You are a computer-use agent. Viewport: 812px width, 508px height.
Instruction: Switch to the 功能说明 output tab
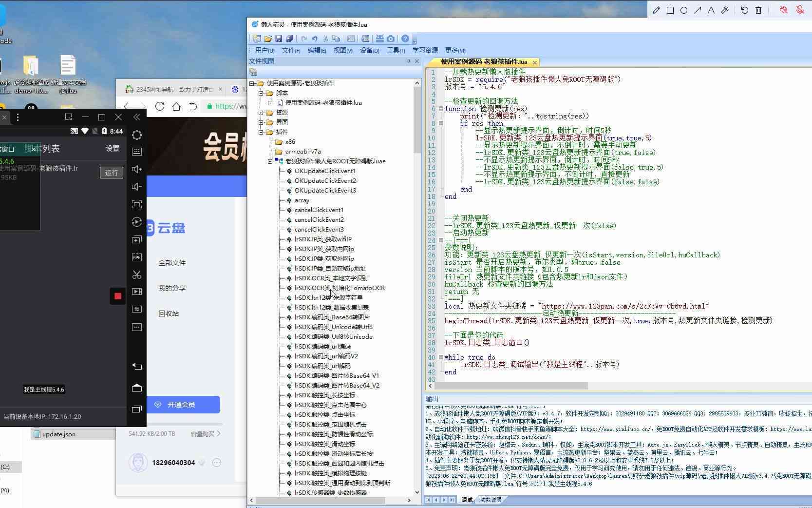click(x=491, y=500)
